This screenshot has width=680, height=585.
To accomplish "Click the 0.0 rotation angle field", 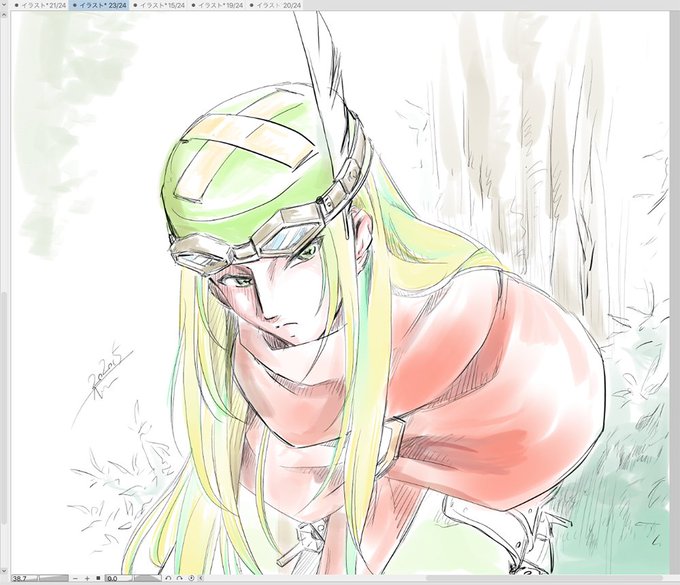I will 119,578.
